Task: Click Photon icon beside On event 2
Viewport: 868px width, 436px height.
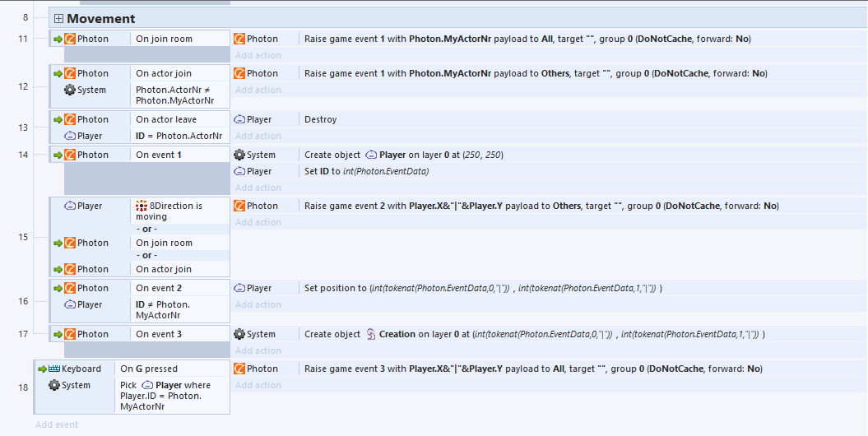Action: [70, 288]
